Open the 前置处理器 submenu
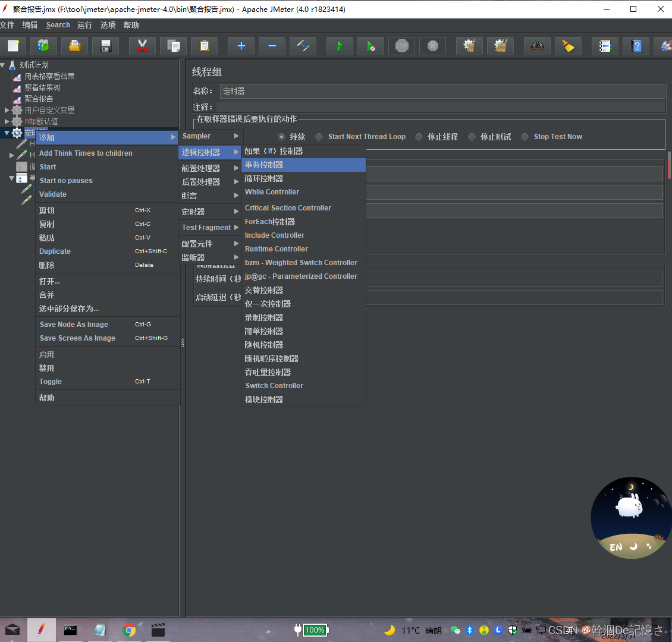Image resolution: width=672 pixels, height=642 pixels. pyautogui.click(x=211, y=168)
